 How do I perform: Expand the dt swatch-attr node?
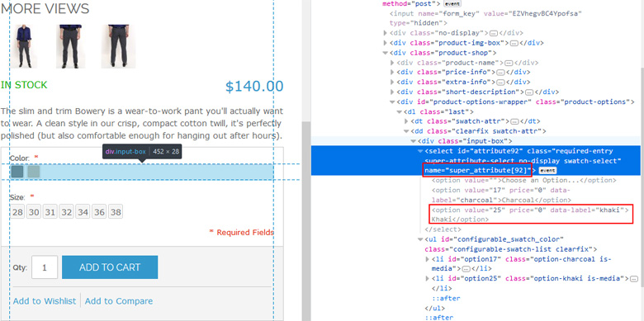(406, 121)
